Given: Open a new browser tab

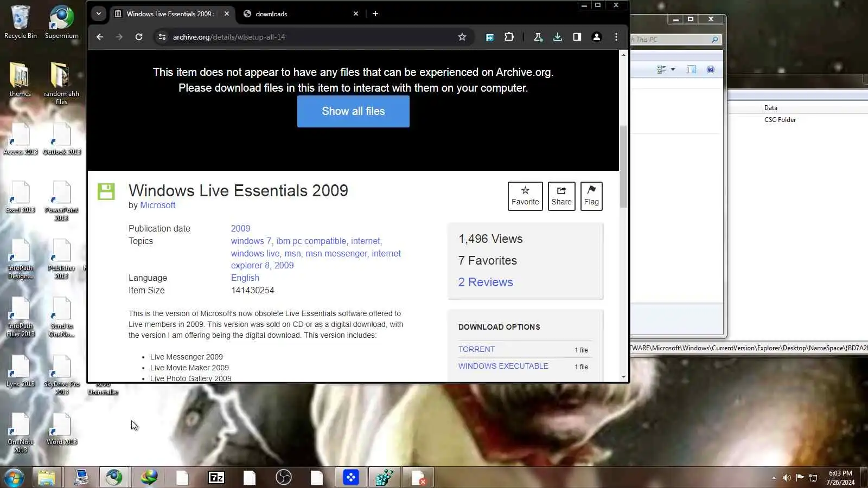Looking at the screenshot, I should (375, 14).
